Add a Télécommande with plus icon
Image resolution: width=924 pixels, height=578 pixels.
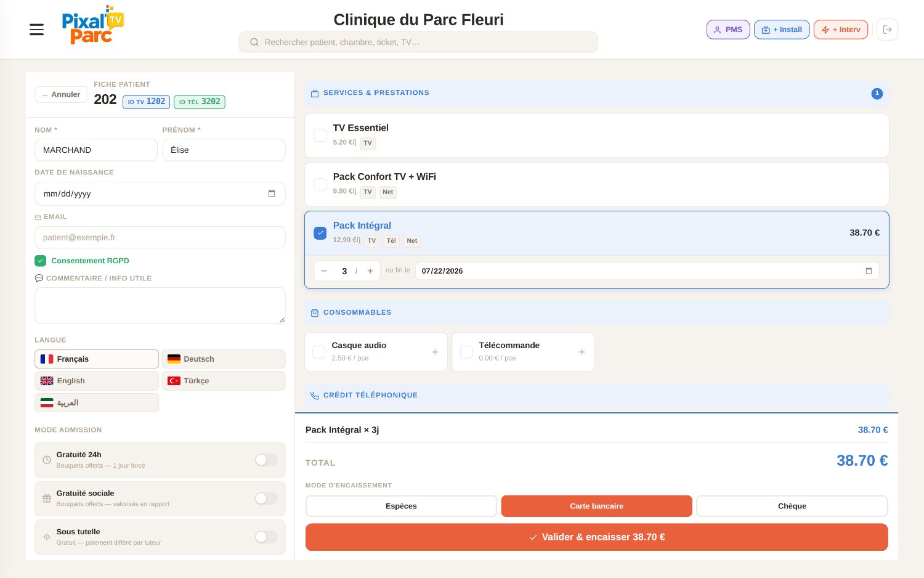[x=582, y=352]
